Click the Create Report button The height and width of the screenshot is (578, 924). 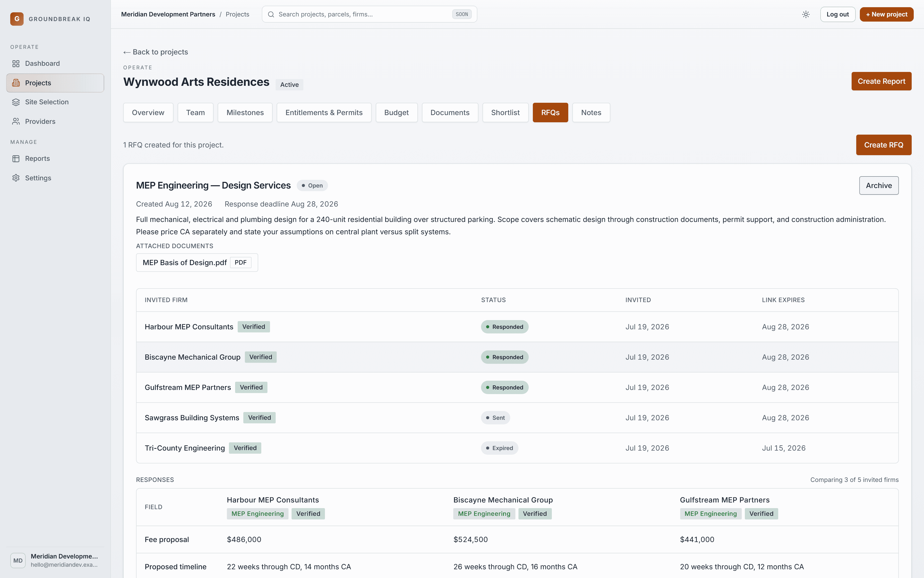[x=881, y=81]
